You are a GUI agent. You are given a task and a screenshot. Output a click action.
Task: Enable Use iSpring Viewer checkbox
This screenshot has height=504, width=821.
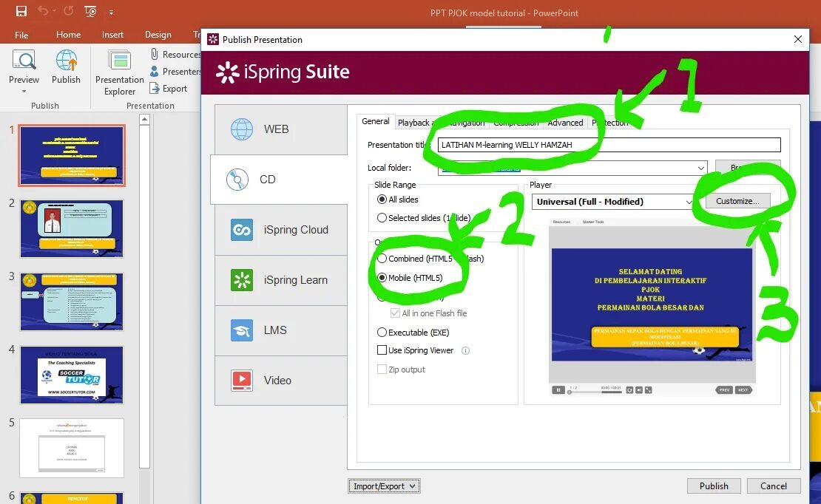(382, 350)
